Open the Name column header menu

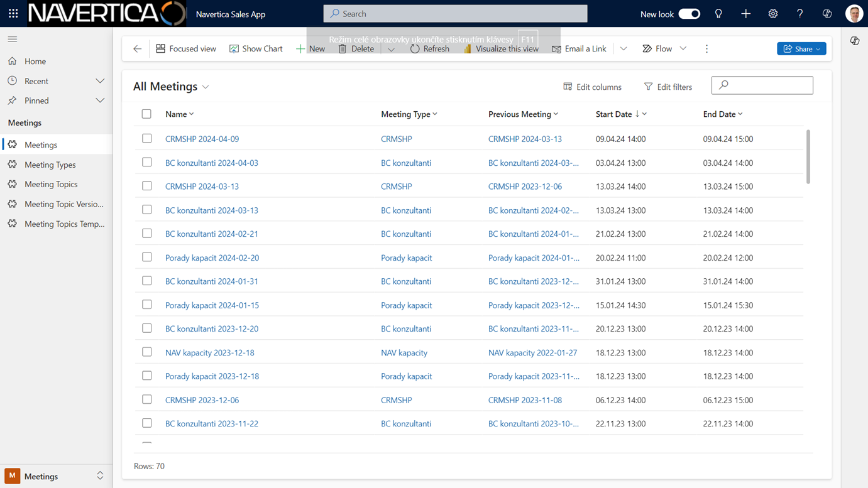click(x=180, y=114)
